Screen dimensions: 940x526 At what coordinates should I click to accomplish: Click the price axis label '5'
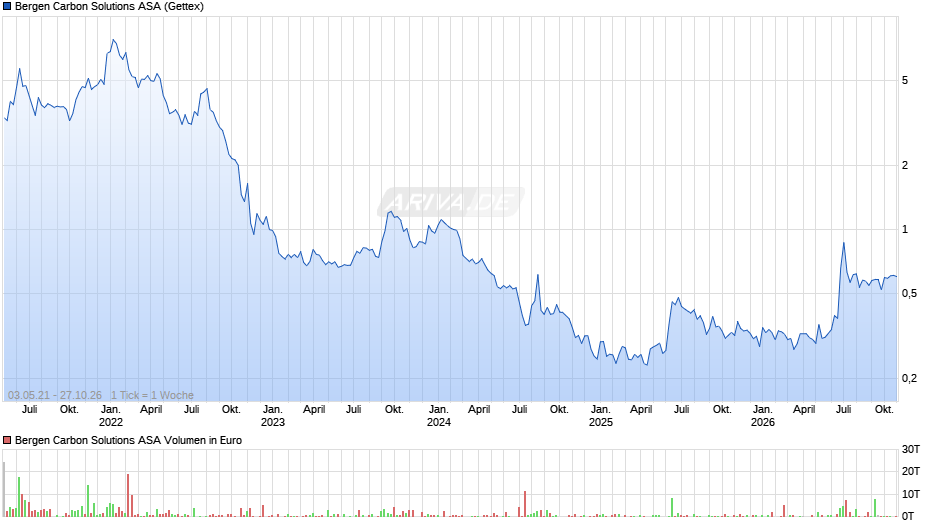pos(905,80)
